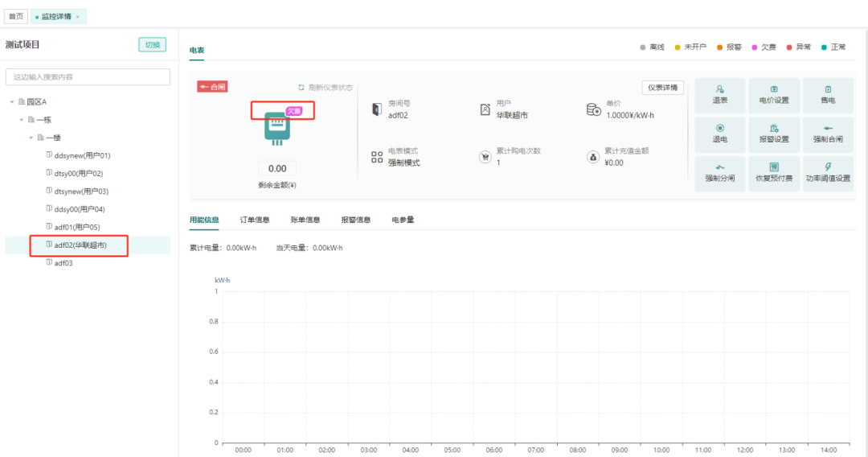Open 电价设置 price settings
This screenshot has height=457, width=868.
[774, 95]
